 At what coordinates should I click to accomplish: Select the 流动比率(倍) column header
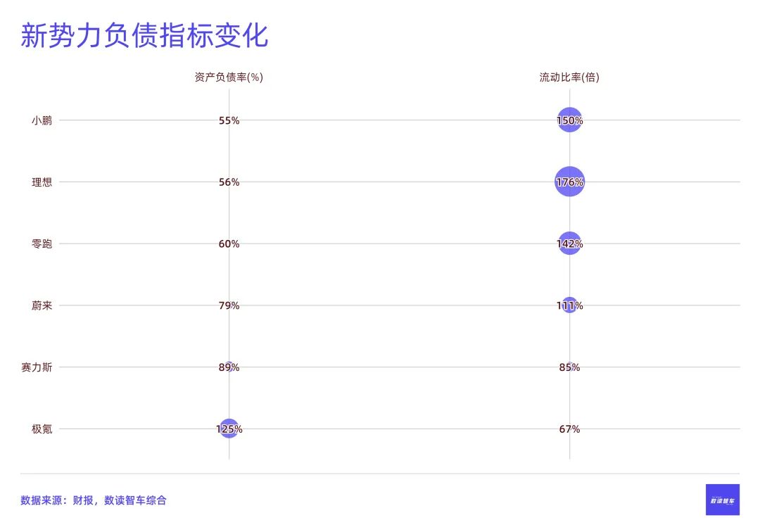569,77
